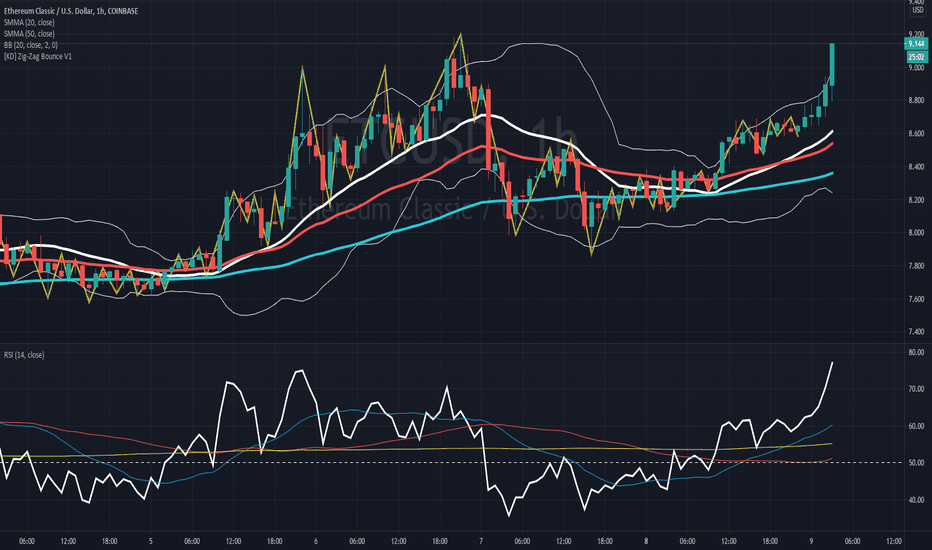
Task: Click the dashed RSI 50 midline
Action: click(x=452, y=462)
